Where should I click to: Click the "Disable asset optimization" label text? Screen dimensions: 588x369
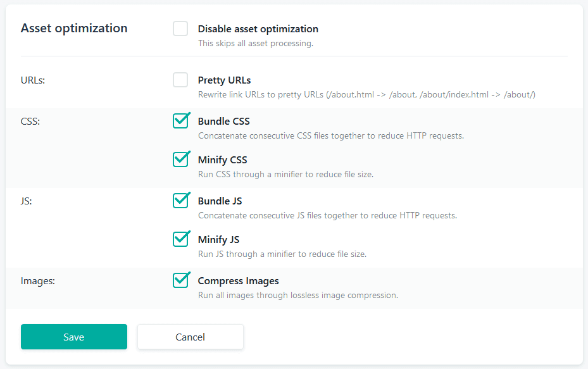[258, 29]
